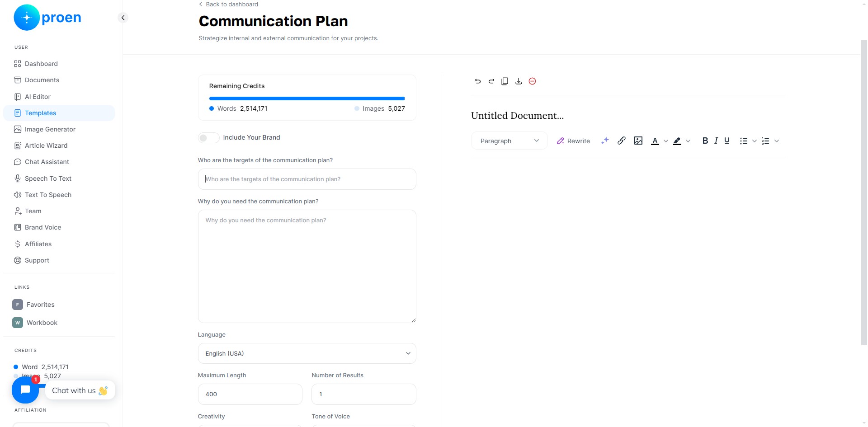Toggle bold formatting
Viewport: 868px width, 427px height.
(x=705, y=141)
